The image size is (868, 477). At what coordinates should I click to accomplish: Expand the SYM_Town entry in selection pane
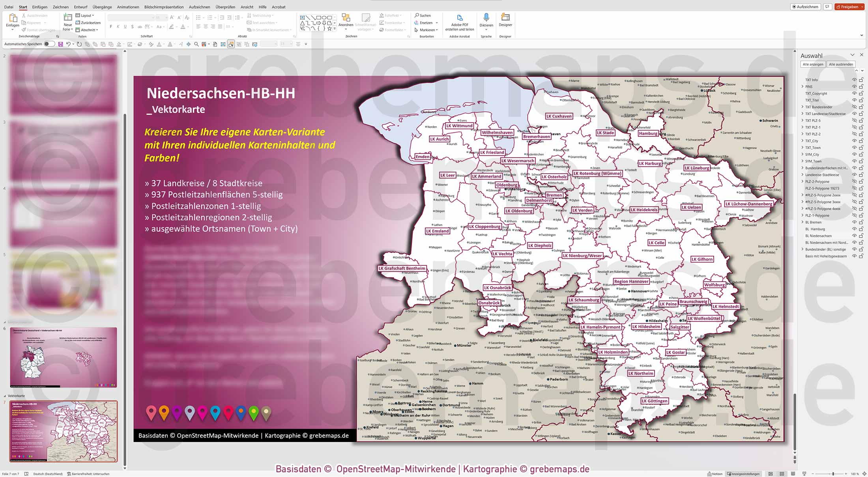(x=803, y=161)
